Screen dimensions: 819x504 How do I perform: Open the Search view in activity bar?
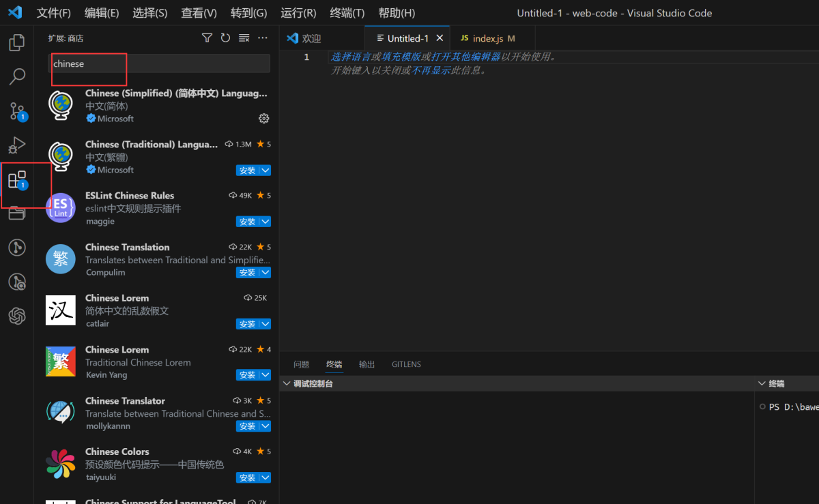[x=17, y=76]
